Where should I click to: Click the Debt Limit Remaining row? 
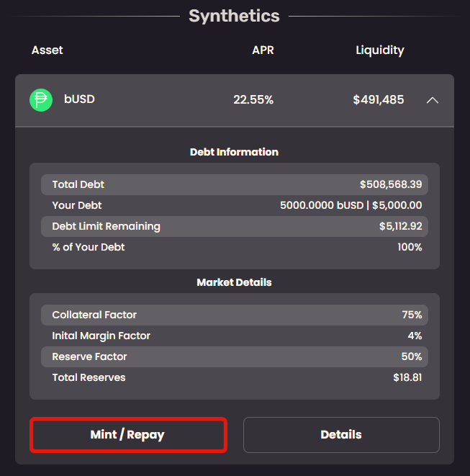coord(235,226)
